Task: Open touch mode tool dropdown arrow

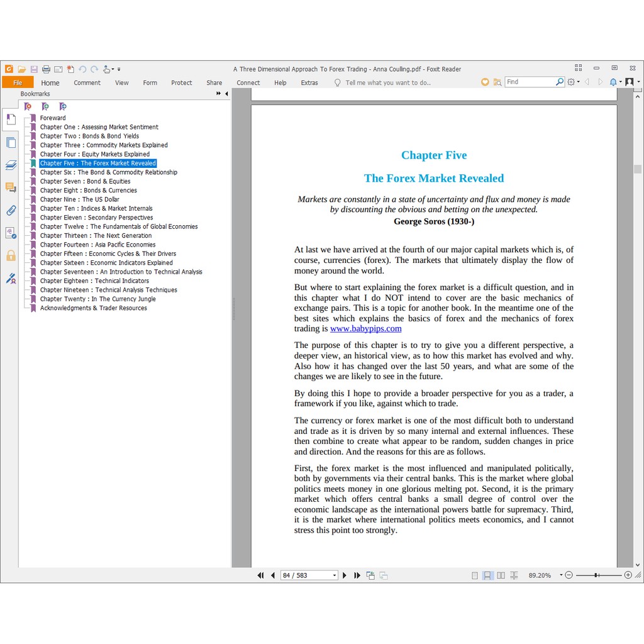Action: (x=113, y=69)
